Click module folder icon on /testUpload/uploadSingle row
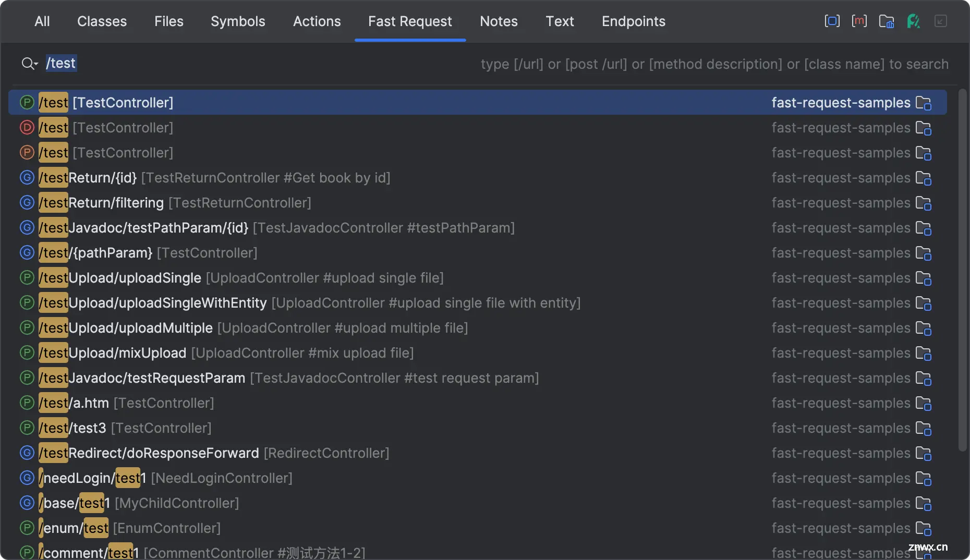This screenshot has height=560, width=970. pyautogui.click(x=924, y=278)
